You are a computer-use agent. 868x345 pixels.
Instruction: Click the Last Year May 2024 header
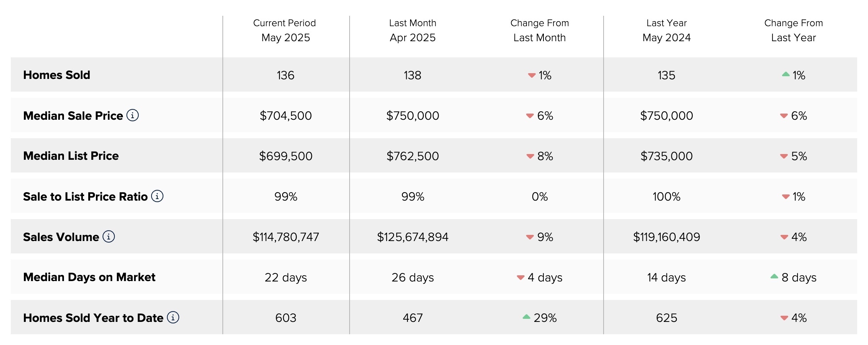click(x=666, y=30)
